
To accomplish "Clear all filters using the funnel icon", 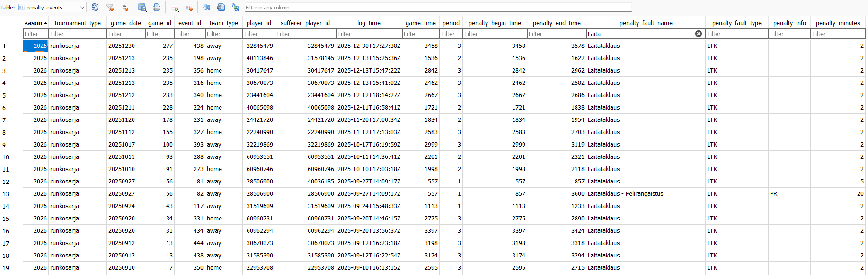I will (110, 8).
